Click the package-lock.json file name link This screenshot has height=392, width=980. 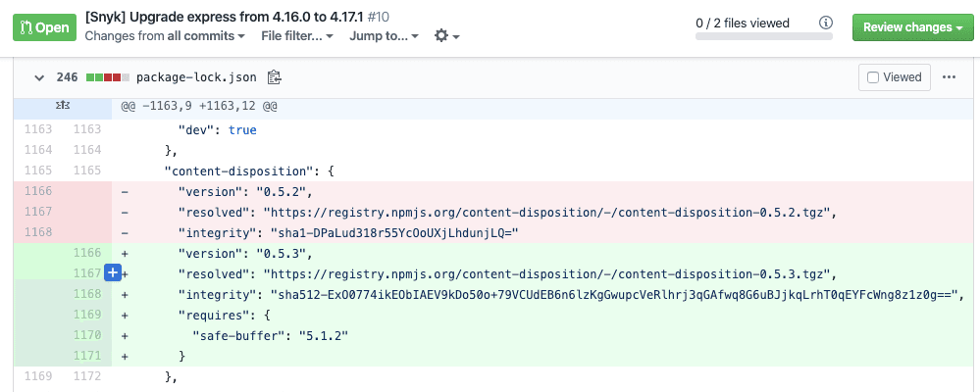point(196,77)
